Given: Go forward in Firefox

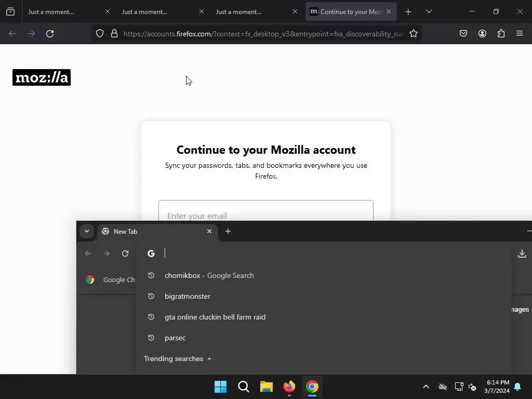Looking at the screenshot, I should point(31,34).
